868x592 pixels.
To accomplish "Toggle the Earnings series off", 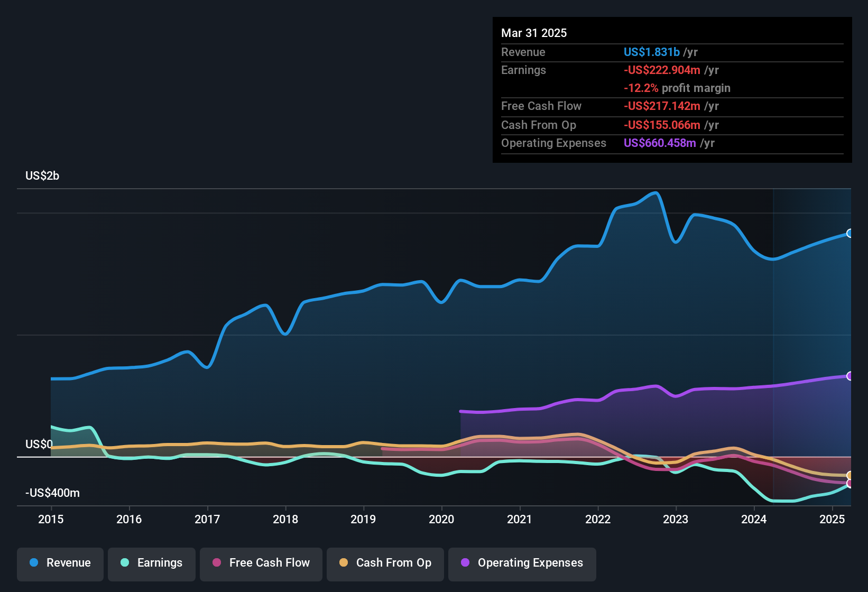I will [151, 563].
